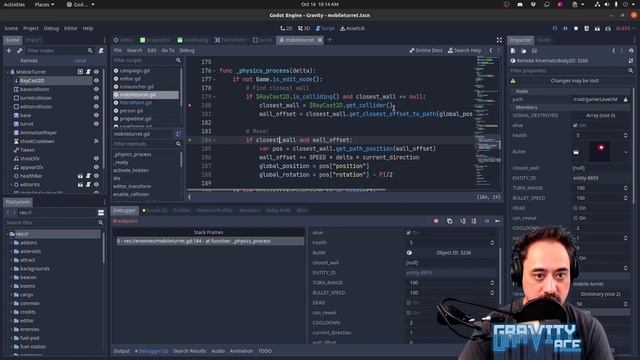Click the script icon on MobileTurret node

[x=88, y=72]
